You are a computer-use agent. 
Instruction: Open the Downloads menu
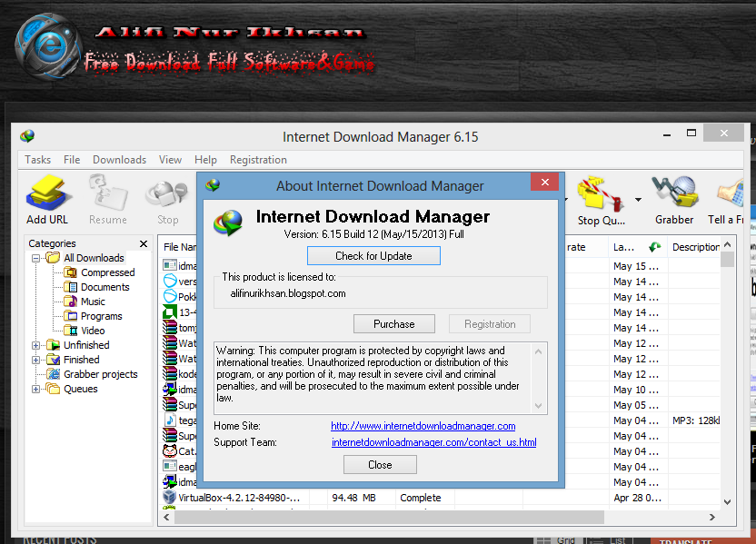(x=119, y=160)
